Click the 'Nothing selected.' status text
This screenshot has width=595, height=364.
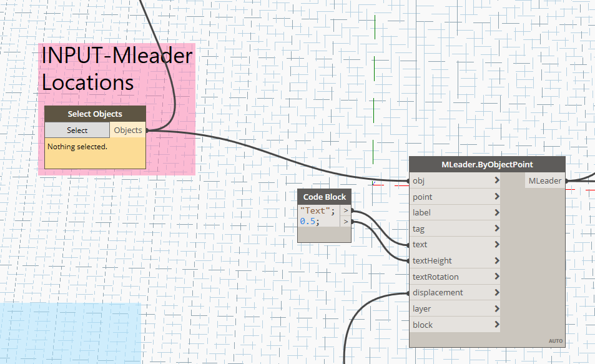coord(77,147)
